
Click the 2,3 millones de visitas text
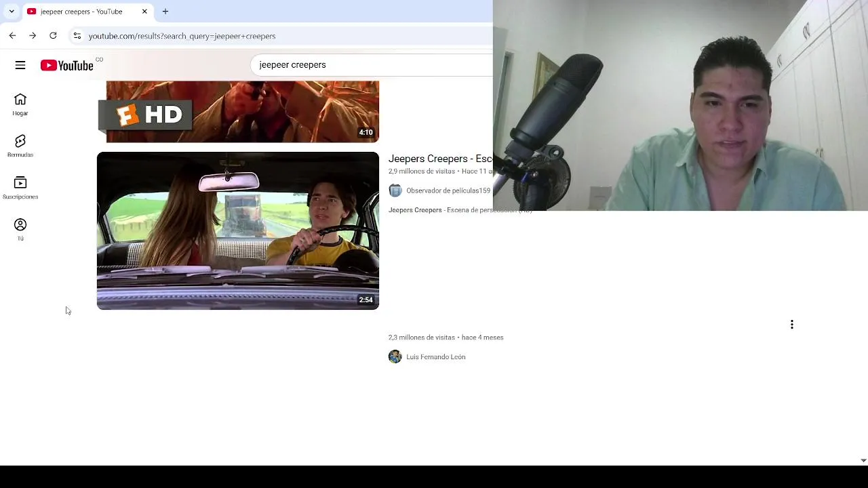click(x=422, y=337)
